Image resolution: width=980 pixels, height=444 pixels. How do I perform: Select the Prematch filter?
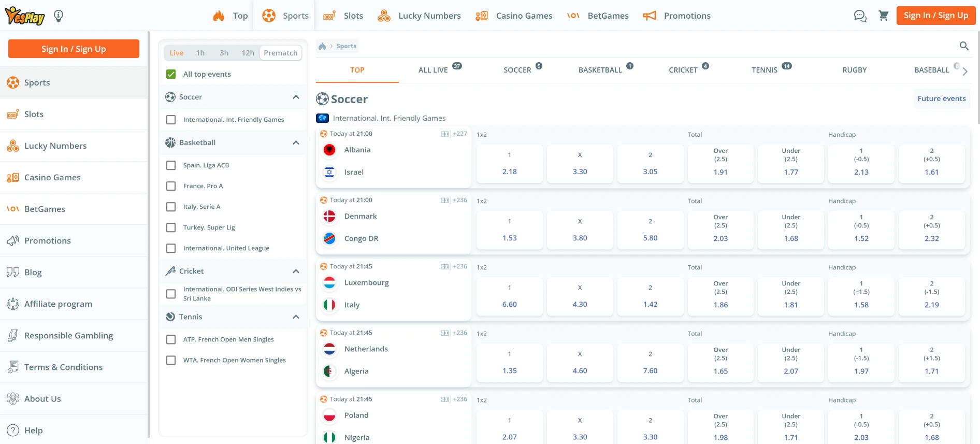(x=281, y=53)
